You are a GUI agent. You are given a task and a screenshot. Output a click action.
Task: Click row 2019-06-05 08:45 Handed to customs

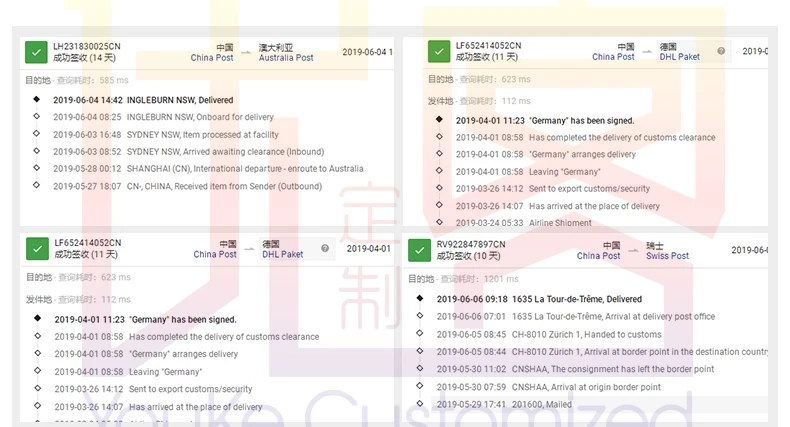point(549,334)
